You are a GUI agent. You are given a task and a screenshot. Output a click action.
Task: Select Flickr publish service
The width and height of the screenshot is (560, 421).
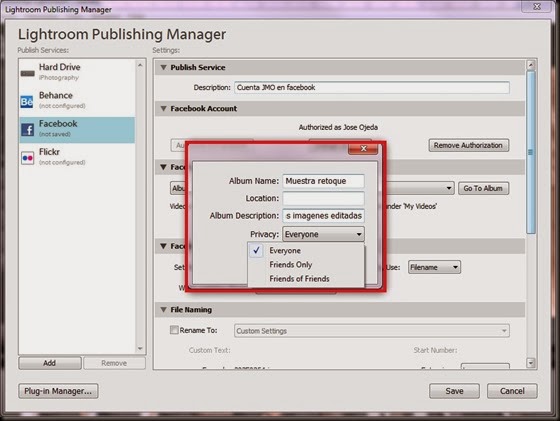point(77,157)
